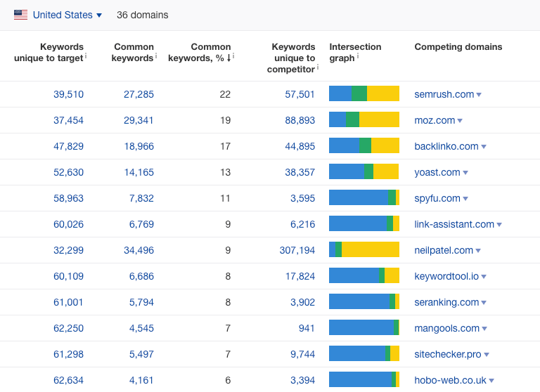Screen dimensions: 540x392
Task: Click the 44,895 competitor keywords value
Action: pyautogui.click(x=300, y=146)
